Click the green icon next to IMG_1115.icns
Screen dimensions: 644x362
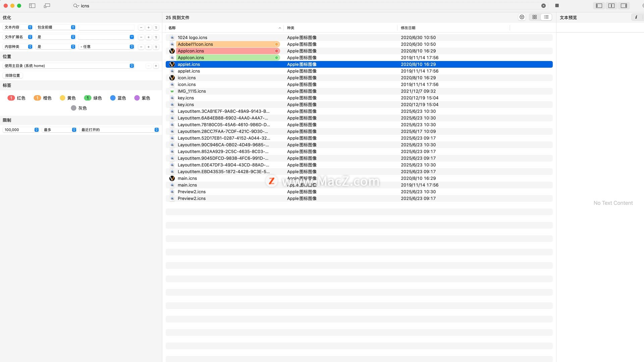pyautogui.click(x=172, y=91)
